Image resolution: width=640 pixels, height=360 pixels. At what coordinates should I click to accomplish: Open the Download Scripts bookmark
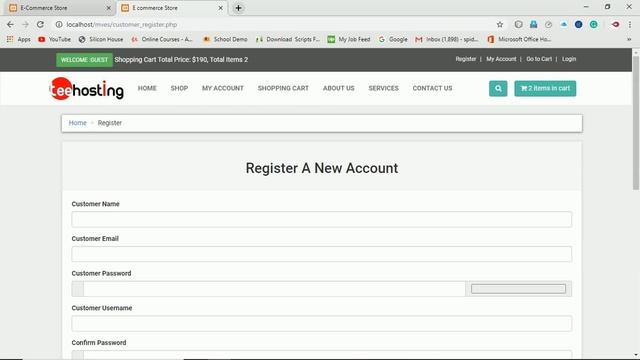click(288, 39)
